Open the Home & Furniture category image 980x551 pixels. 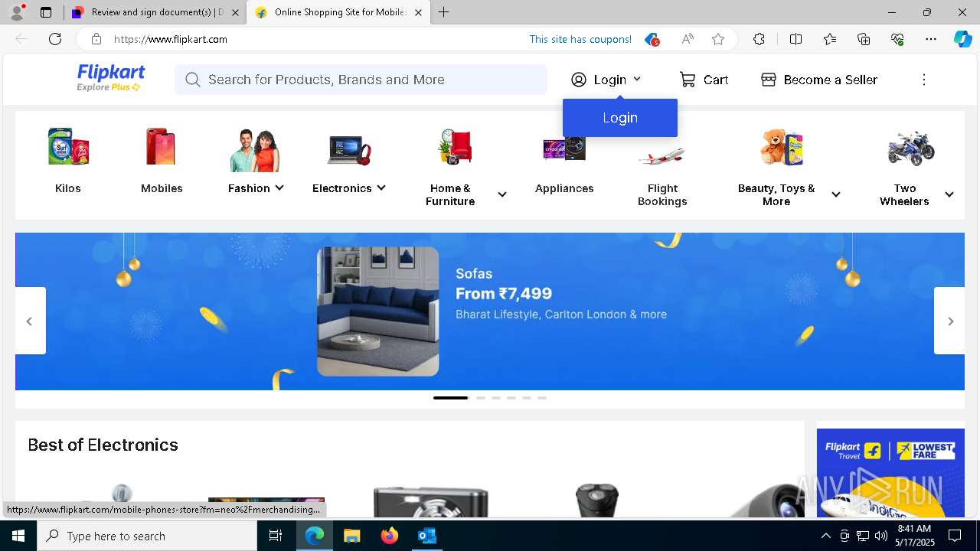click(x=456, y=146)
